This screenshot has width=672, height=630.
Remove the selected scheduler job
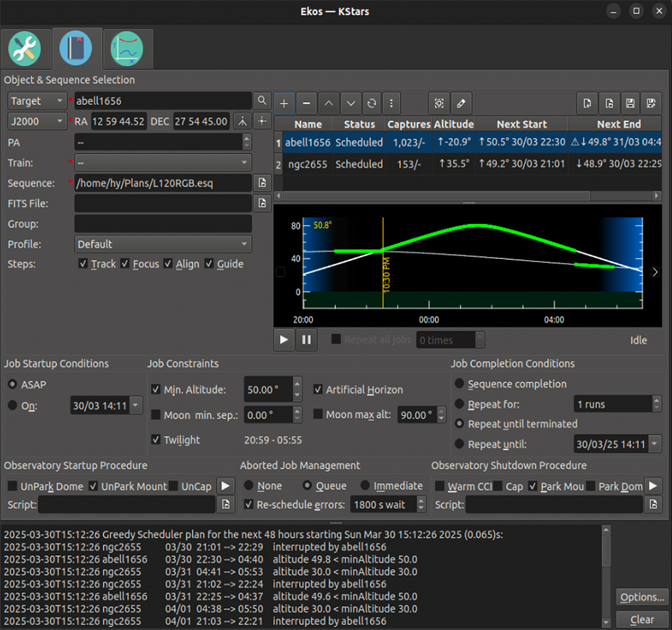click(x=306, y=103)
